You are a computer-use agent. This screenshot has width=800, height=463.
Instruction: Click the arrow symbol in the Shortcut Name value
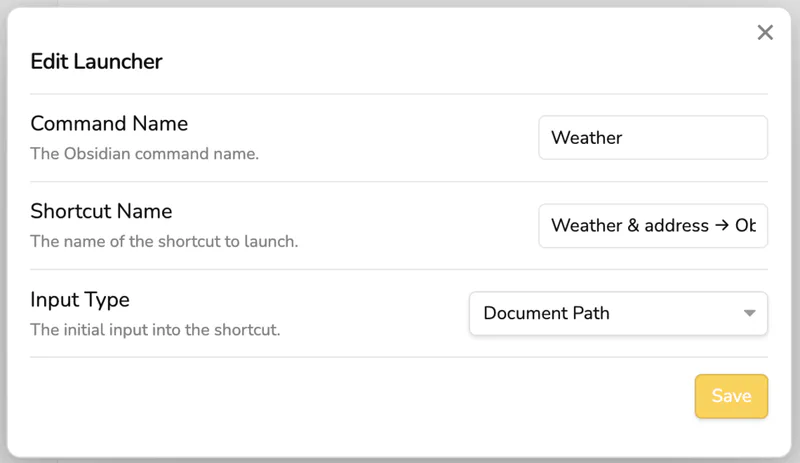(722, 226)
